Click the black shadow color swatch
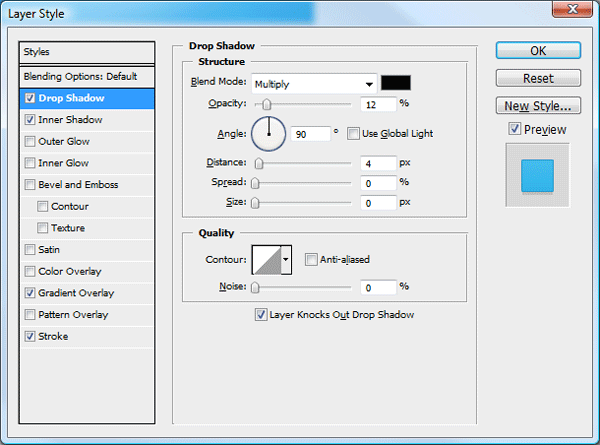This screenshot has width=600, height=445. pyautogui.click(x=396, y=83)
